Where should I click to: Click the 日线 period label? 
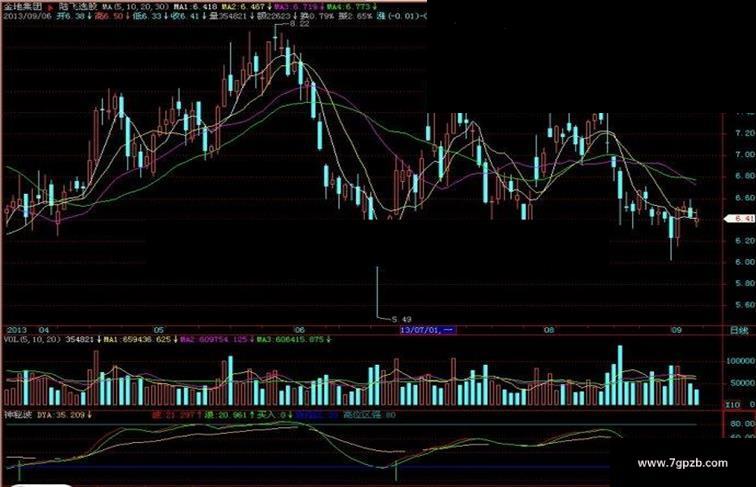click(739, 330)
